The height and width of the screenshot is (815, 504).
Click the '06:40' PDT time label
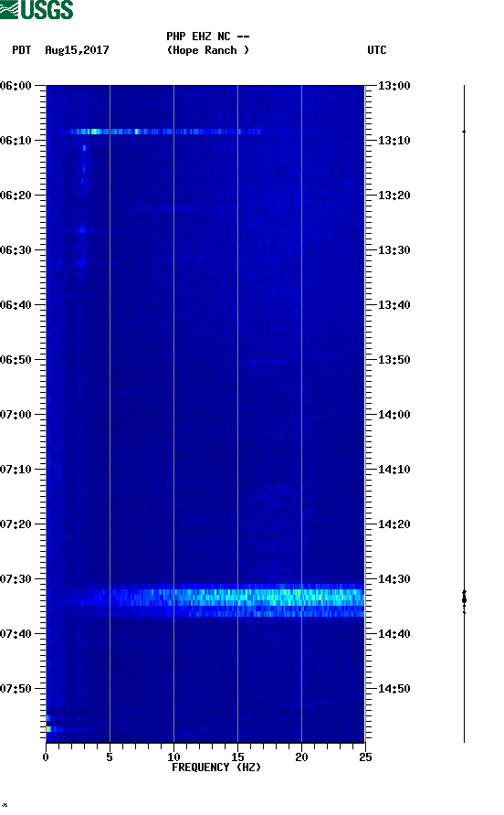pos(16,305)
